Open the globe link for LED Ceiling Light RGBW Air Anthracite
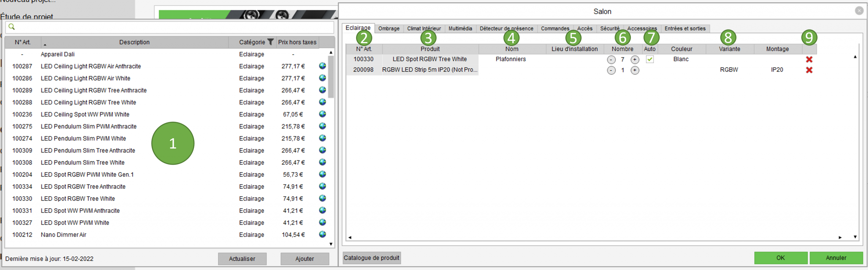868x270 pixels. pyautogui.click(x=322, y=66)
